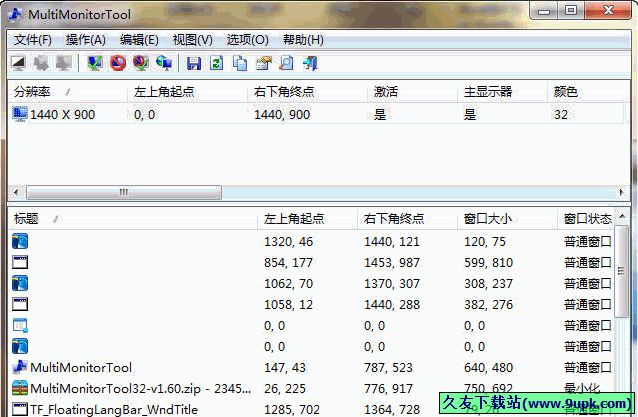
Task: Sort monitors by 激活 column header
Action: tap(412, 92)
